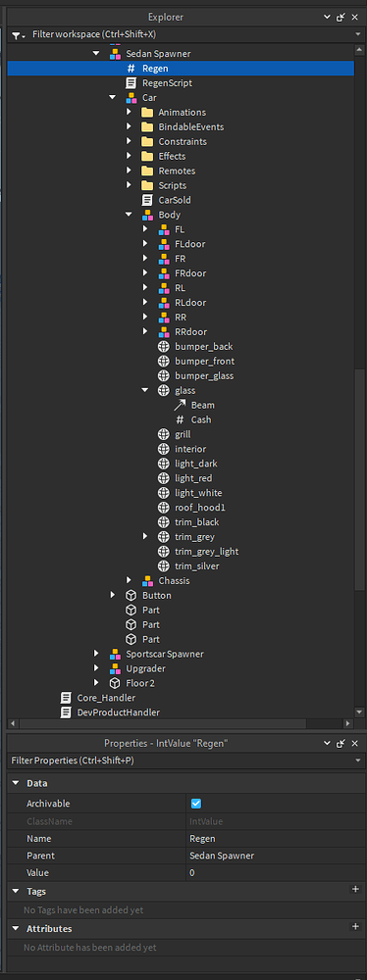Click the Upgrader model icon
Image resolution: width=367 pixels, height=980 pixels.
point(115,668)
